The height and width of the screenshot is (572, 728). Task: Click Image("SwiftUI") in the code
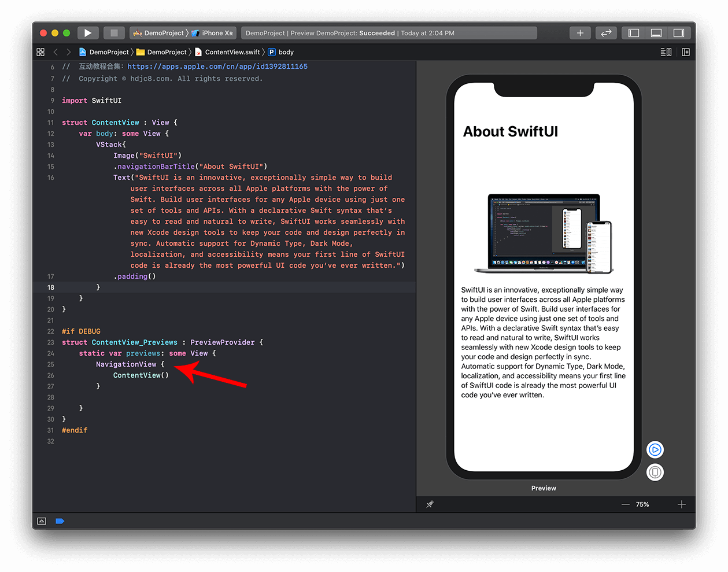147,156
